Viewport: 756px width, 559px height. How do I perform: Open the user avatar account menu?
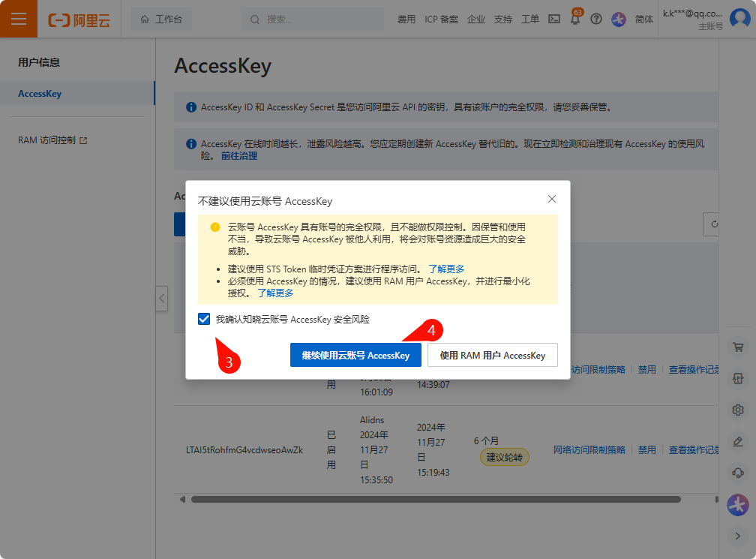point(740,19)
